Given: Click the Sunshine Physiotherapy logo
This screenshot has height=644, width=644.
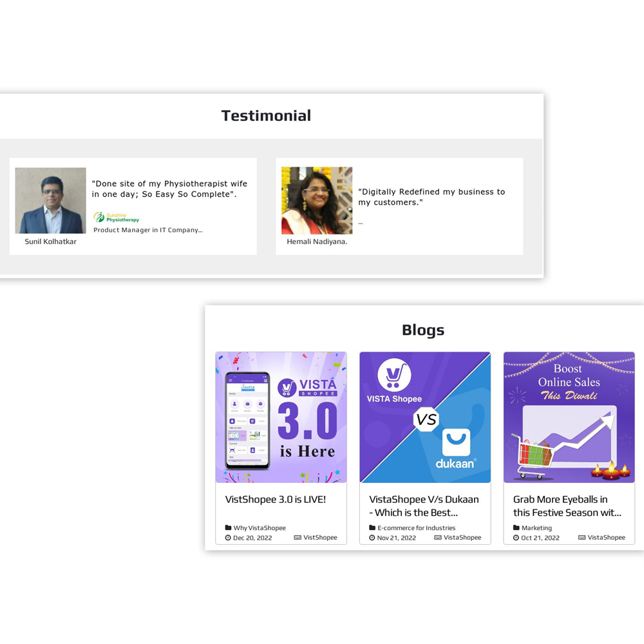Looking at the screenshot, I should pyautogui.click(x=116, y=217).
